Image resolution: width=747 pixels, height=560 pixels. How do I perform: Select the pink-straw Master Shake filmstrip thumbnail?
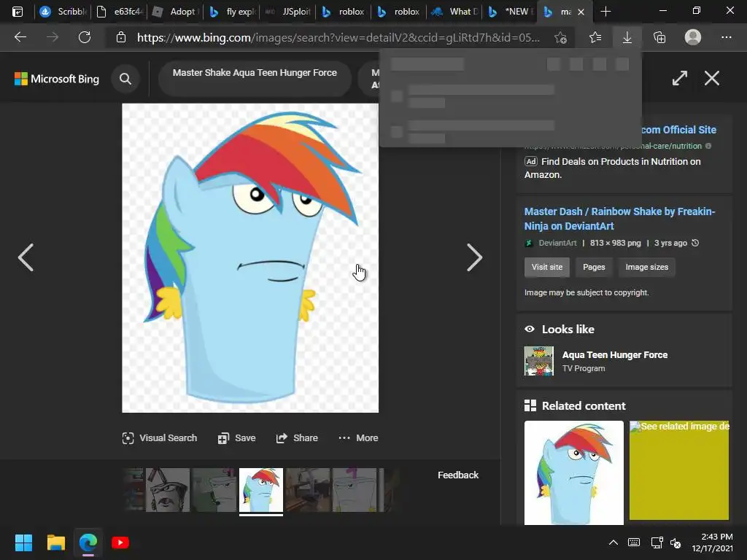(x=355, y=490)
